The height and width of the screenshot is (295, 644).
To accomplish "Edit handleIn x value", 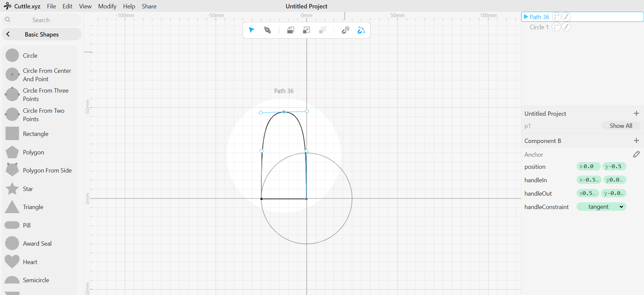I will point(589,180).
